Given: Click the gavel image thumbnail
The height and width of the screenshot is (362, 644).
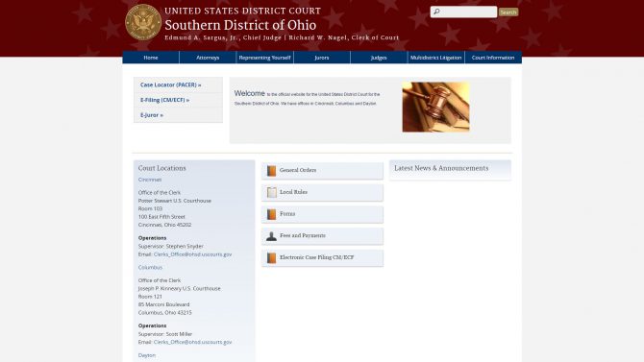Looking at the screenshot, I should pyautogui.click(x=435, y=108).
